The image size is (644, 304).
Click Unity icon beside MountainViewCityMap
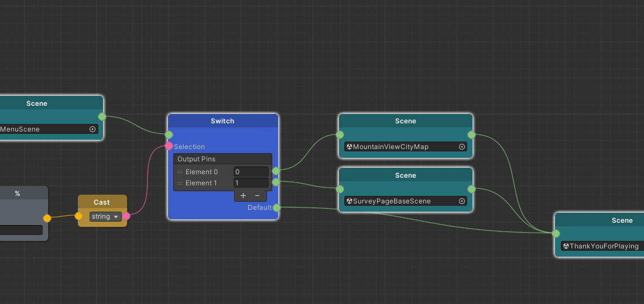tap(350, 147)
